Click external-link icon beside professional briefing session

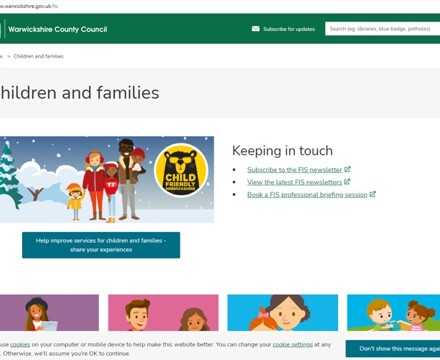[x=372, y=194]
